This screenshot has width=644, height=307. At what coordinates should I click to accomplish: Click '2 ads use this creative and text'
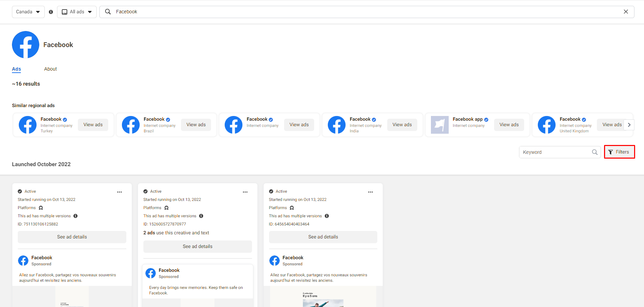pos(176,233)
